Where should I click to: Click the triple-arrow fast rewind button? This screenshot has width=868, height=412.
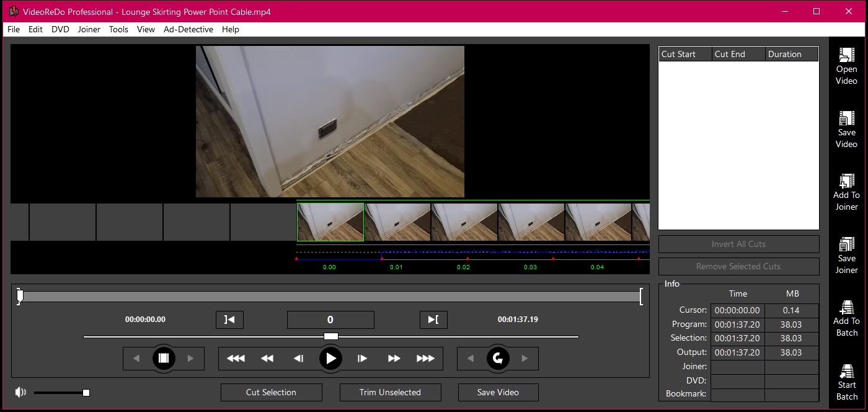(x=236, y=359)
